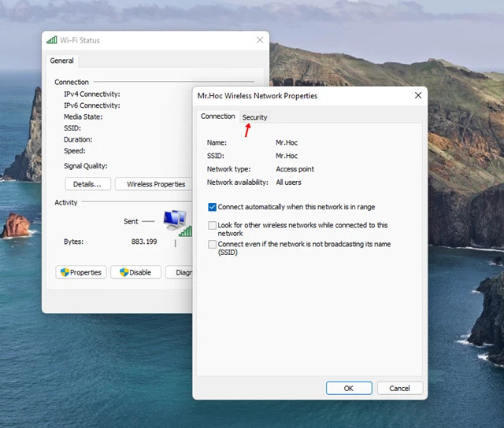Confirm with the OK button
This screenshot has width=504, height=428.
349,388
